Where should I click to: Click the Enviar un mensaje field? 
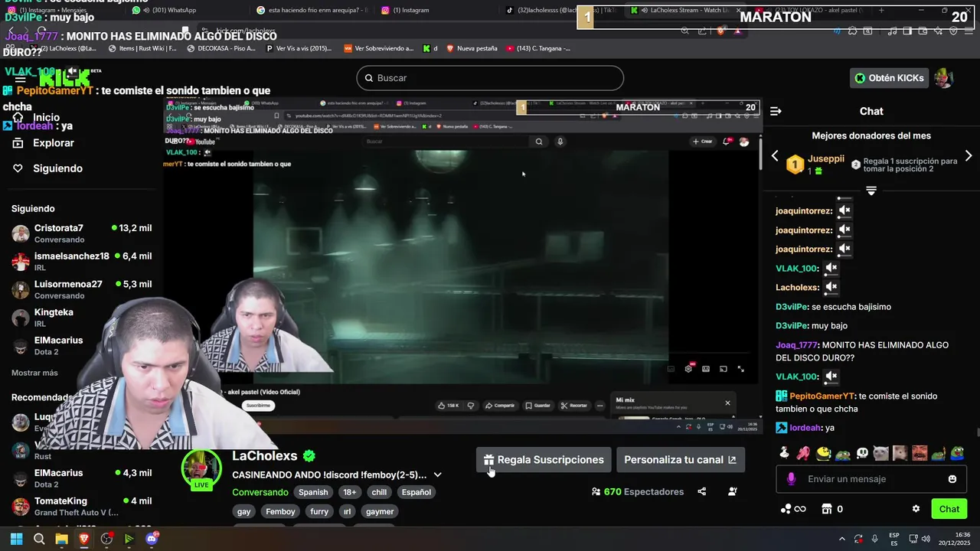[x=872, y=479]
